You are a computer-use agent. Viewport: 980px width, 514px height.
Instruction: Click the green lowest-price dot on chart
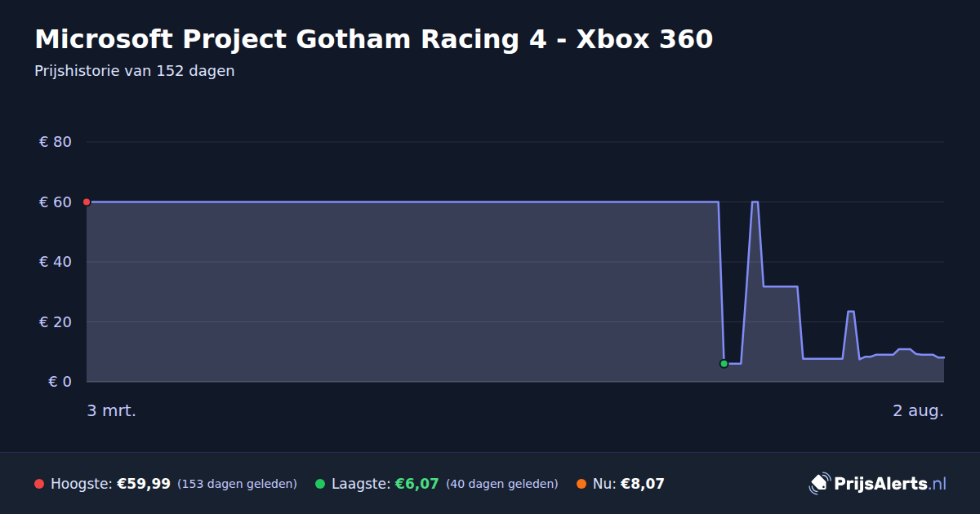(724, 364)
